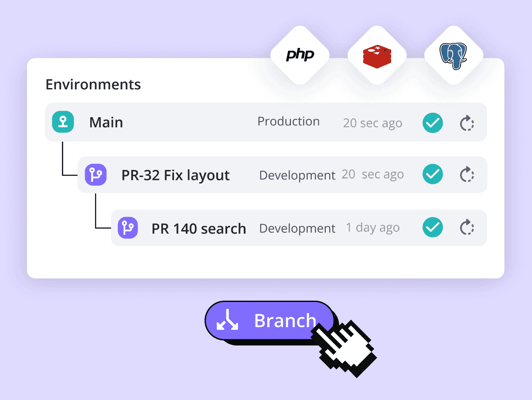
Task: Click the Environments heading
Action: pos(93,84)
